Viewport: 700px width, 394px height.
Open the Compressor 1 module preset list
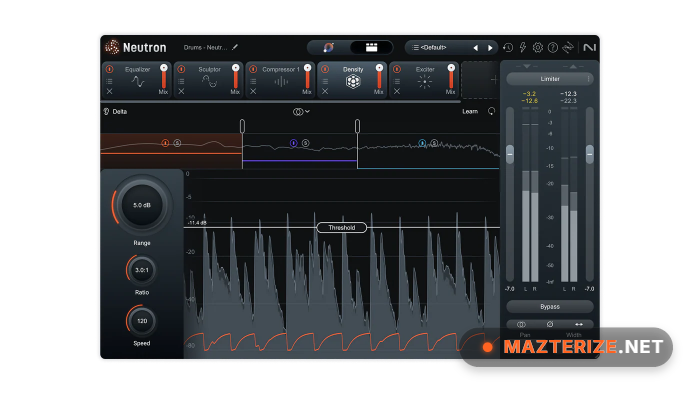coord(253,81)
